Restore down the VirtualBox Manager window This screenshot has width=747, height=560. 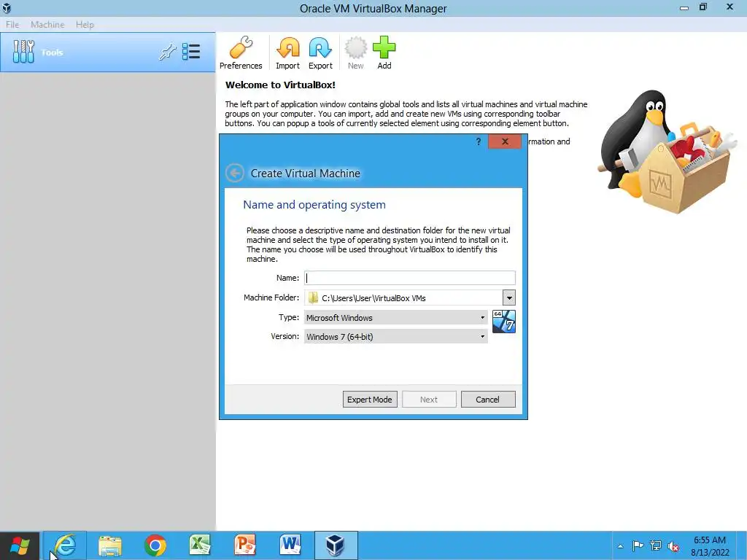click(703, 7)
